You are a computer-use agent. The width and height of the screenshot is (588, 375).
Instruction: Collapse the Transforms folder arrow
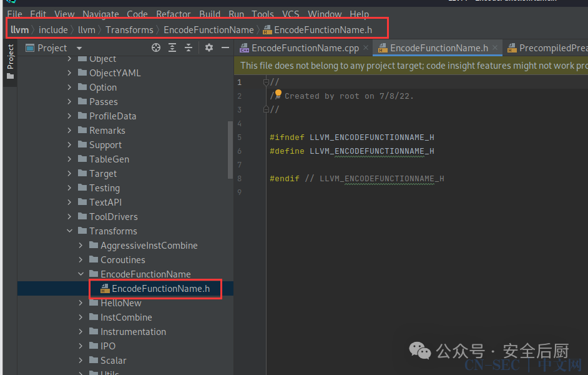[69, 231]
